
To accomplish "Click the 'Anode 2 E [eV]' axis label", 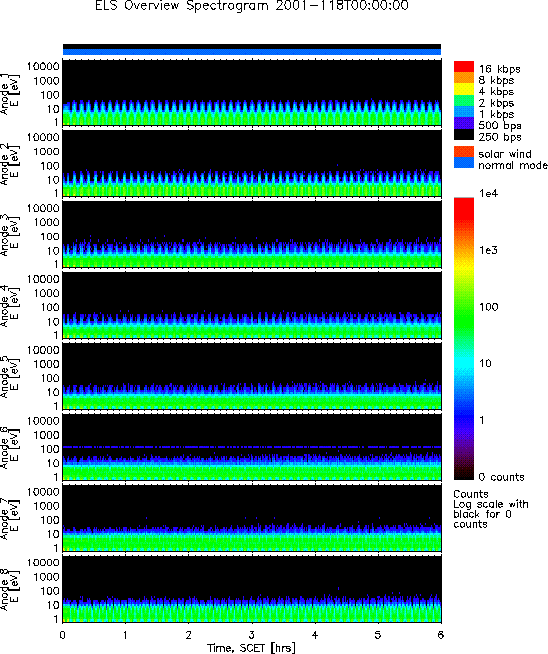I will 10,165.
